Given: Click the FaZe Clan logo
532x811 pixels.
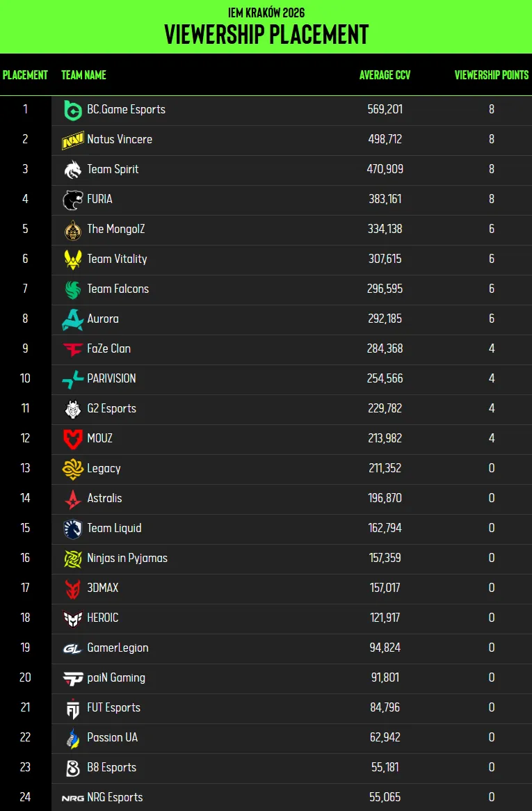Looking at the screenshot, I should [72, 349].
